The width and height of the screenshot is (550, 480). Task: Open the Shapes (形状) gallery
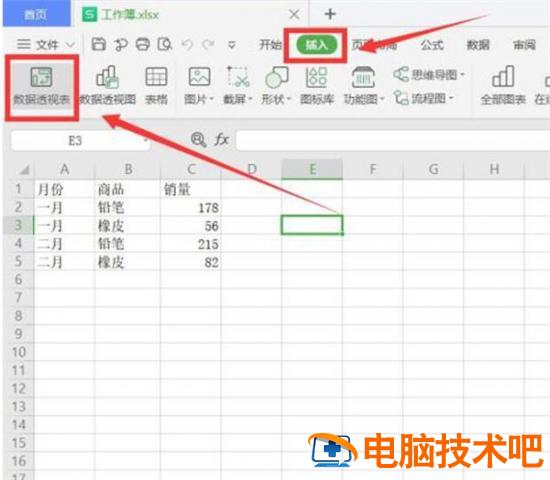pyautogui.click(x=276, y=85)
